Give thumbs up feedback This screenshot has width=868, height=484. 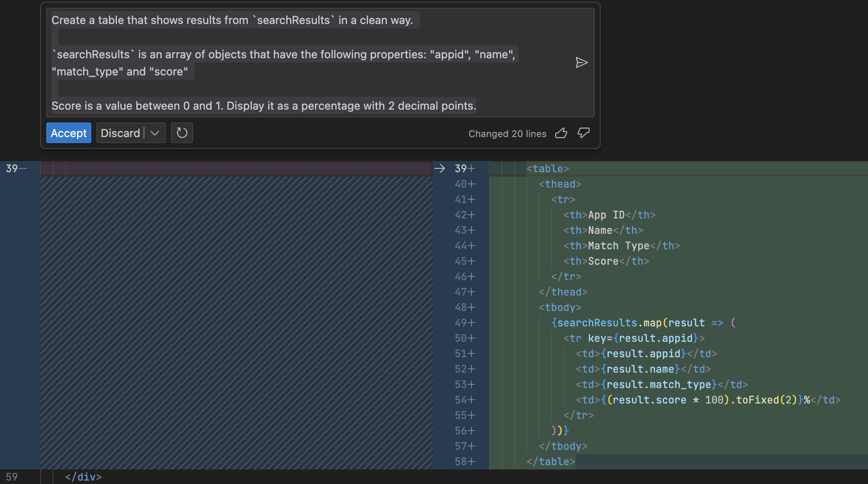561,133
